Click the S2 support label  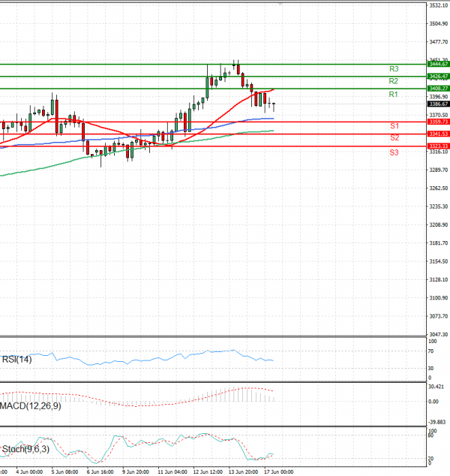pyautogui.click(x=394, y=137)
